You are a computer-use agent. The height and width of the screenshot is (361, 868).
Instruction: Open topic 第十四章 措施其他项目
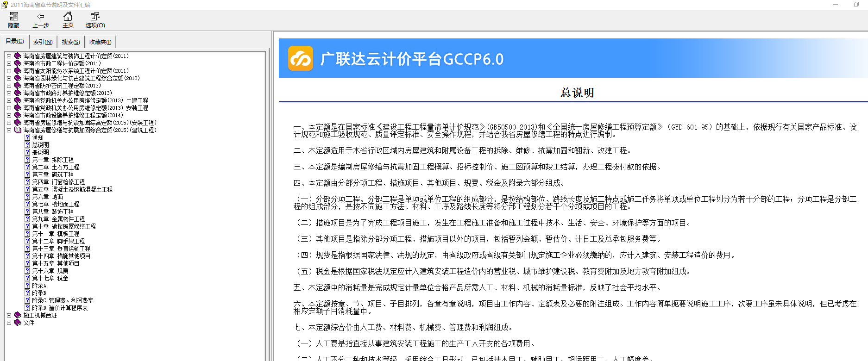[x=61, y=256]
